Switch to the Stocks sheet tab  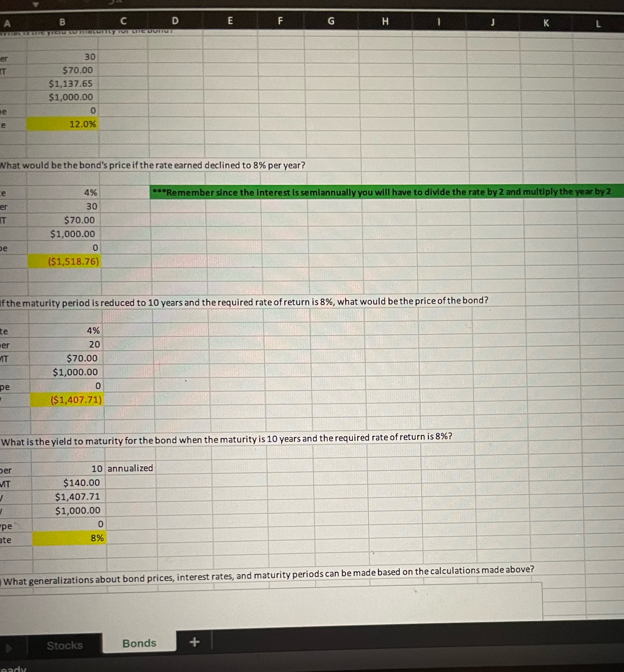tap(64, 646)
